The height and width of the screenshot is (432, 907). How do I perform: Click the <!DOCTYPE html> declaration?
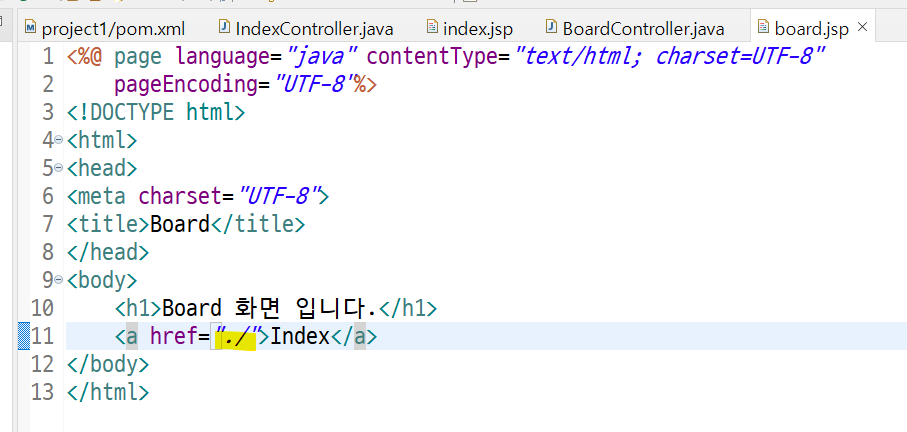point(156,112)
